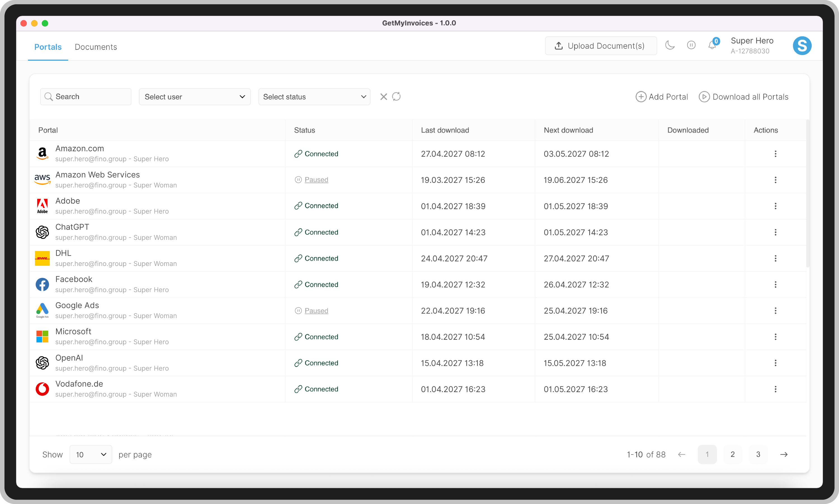
Task: Clear filters with the X icon
Action: click(383, 97)
